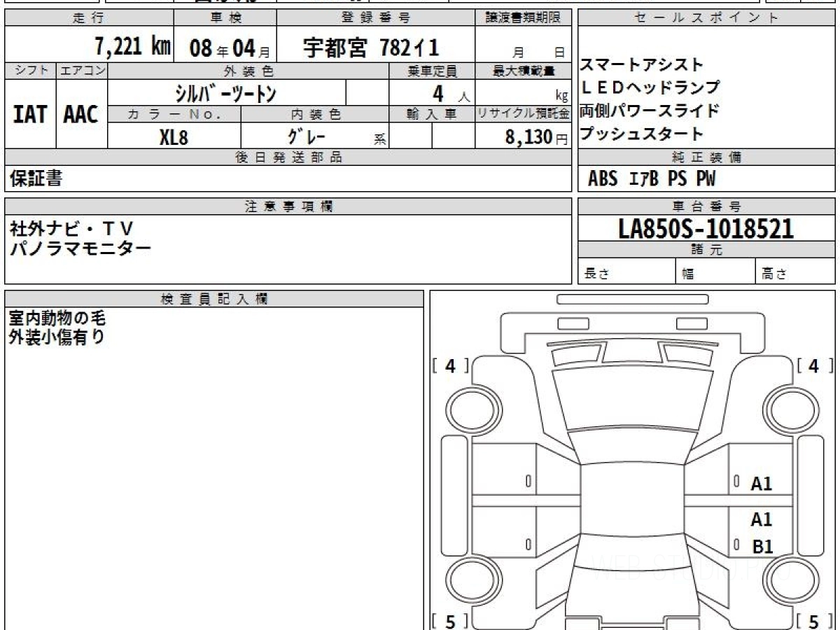840x630 pixels.
Task: Select equipment line ABS エアB PS PW
Action: tap(652, 179)
